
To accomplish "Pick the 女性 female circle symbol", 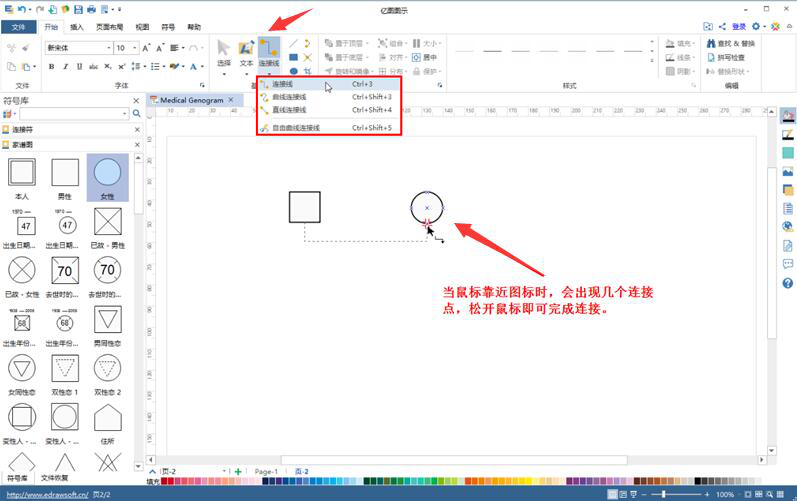I will tap(107, 178).
